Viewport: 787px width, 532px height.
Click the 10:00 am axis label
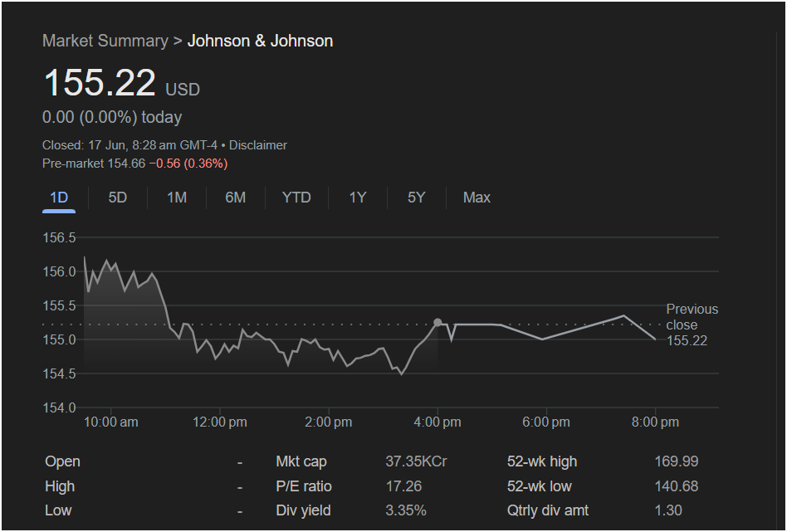(x=110, y=422)
